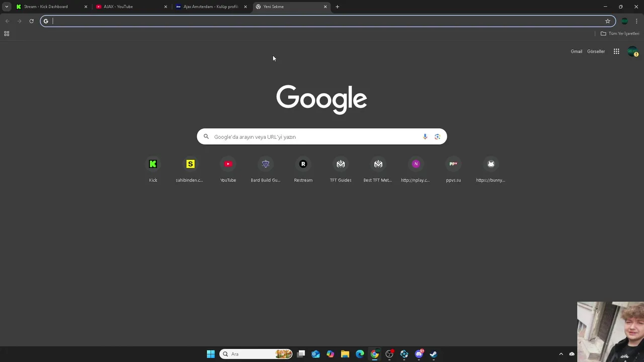Open Chrome's three-dot menu
This screenshot has width=644, height=362.
click(636, 21)
